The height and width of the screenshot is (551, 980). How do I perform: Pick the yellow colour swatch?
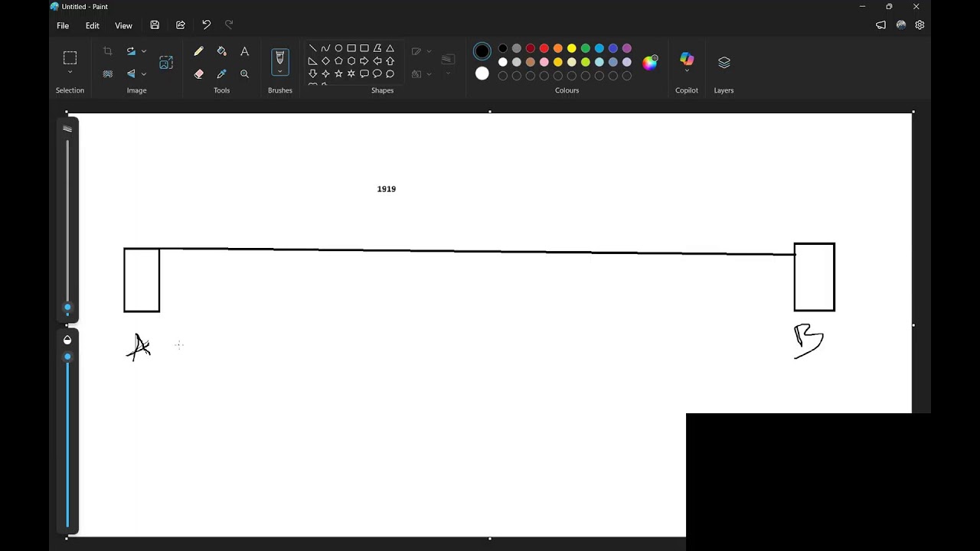point(572,48)
